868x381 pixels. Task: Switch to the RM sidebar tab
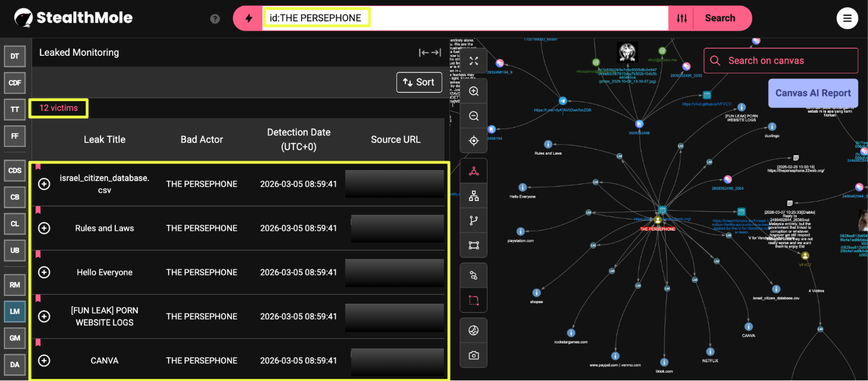15,285
